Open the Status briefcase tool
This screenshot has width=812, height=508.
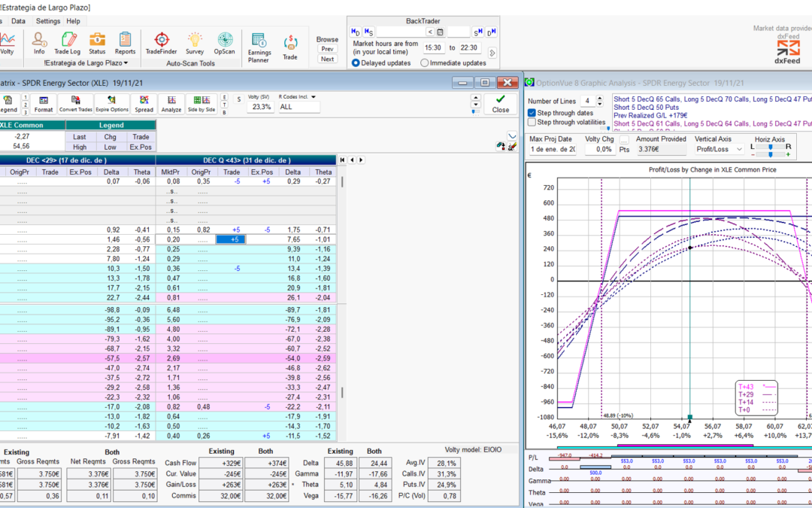(x=97, y=44)
